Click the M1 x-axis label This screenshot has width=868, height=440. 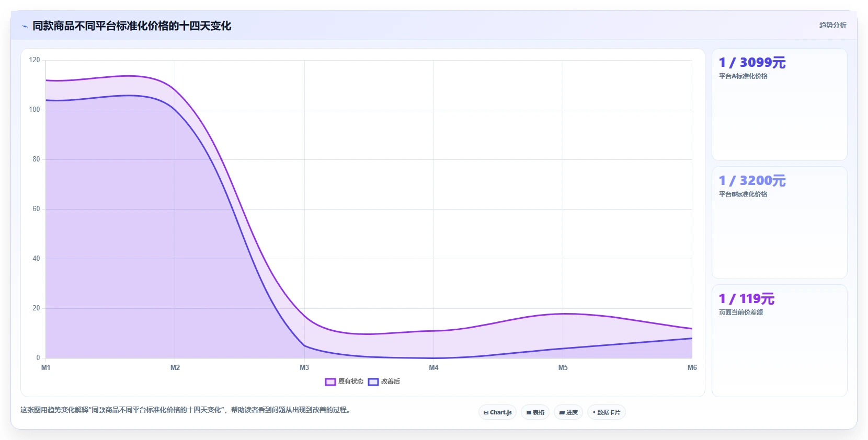coord(46,368)
